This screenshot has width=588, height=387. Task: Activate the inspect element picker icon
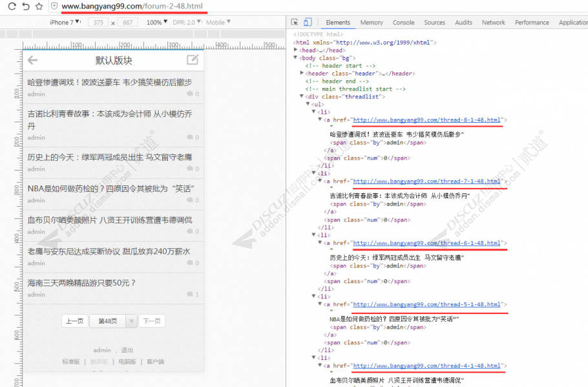coord(295,23)
